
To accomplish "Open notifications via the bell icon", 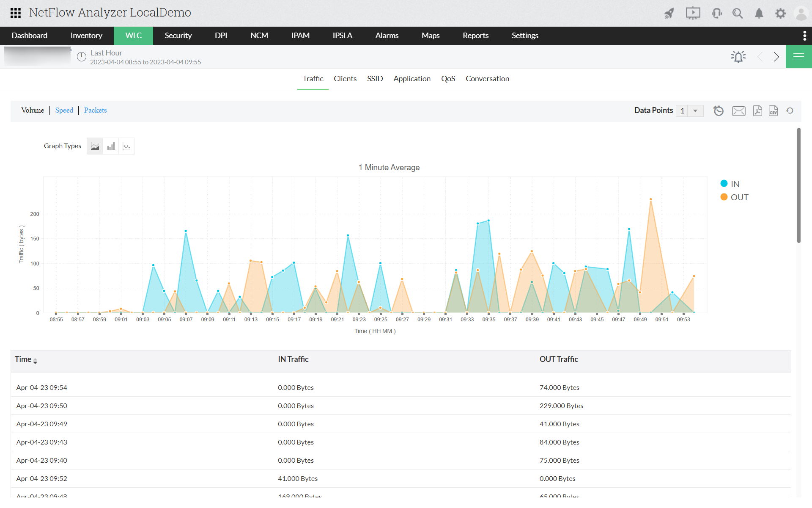I will click(x=759, y=13).
